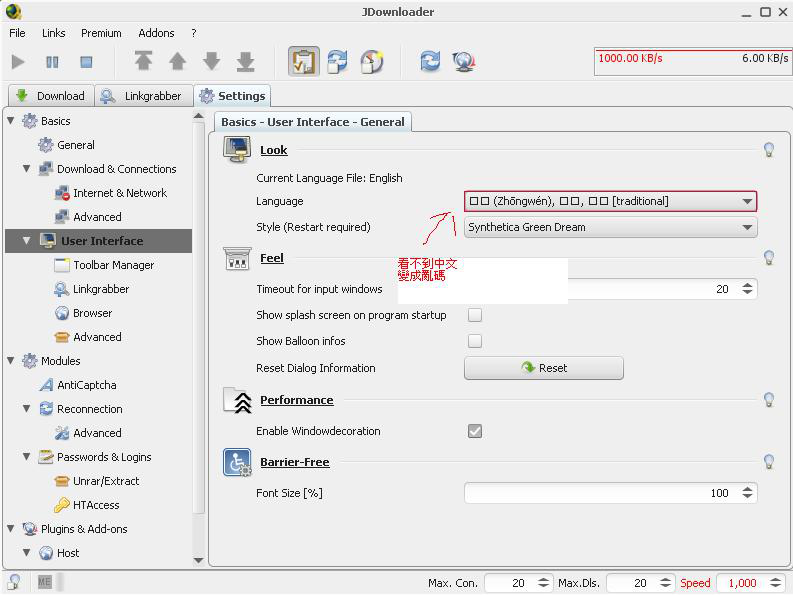Move selection to bottom arrow icon
Viewport: 793px width, 596px height.
246,61
